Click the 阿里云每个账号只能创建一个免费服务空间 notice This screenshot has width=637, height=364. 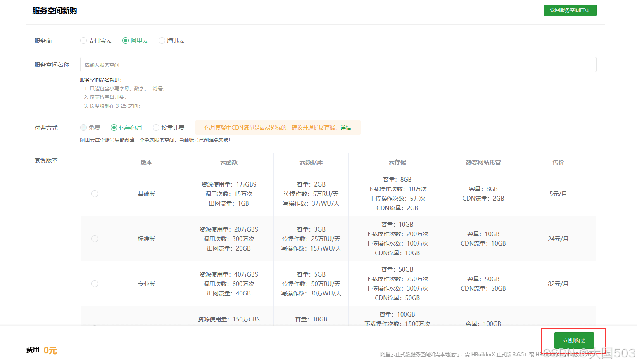tap(155, 140)
